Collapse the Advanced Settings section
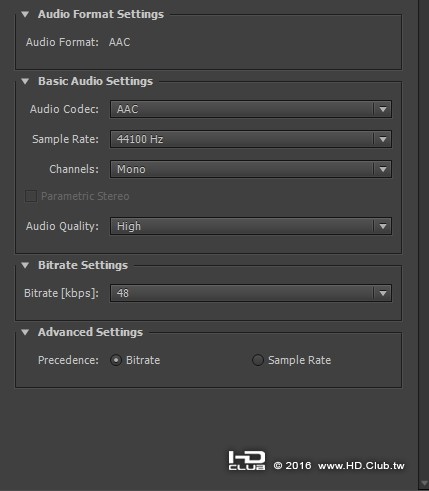Image resolution: width=429 pixels, height=491 pixels. 25,332
